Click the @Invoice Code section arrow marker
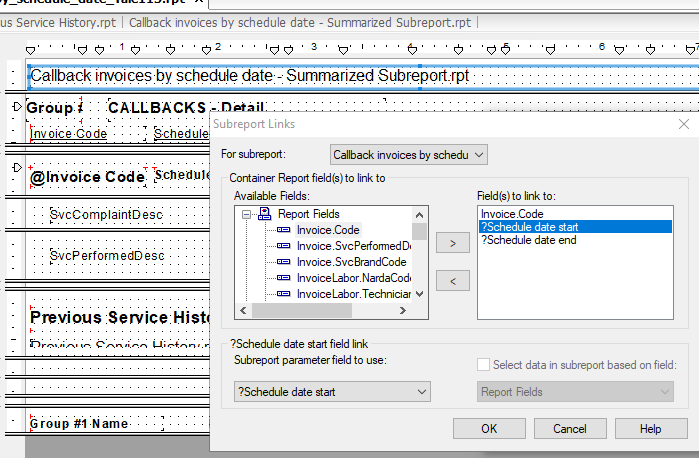The image size is (699, 458). [x=17, y=168]
